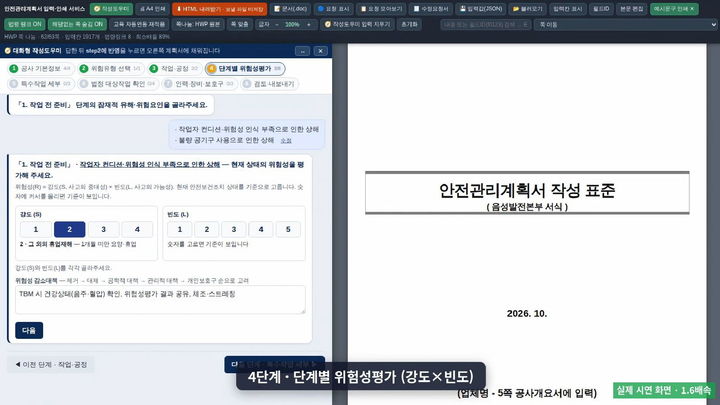Click the orange HTML 내려받기 button
The width and height of the screenshot is (720, 405).
click(219, 9)
